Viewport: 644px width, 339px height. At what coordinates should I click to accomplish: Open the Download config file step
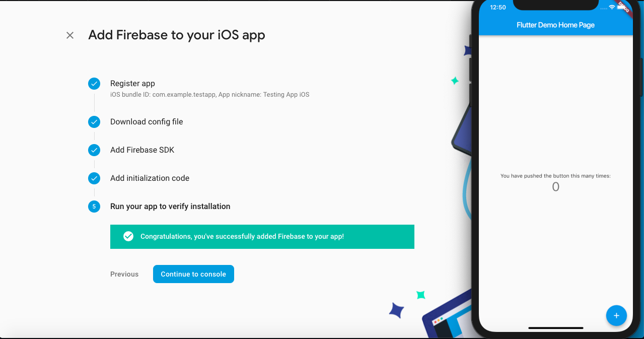[x=147, y=122]
